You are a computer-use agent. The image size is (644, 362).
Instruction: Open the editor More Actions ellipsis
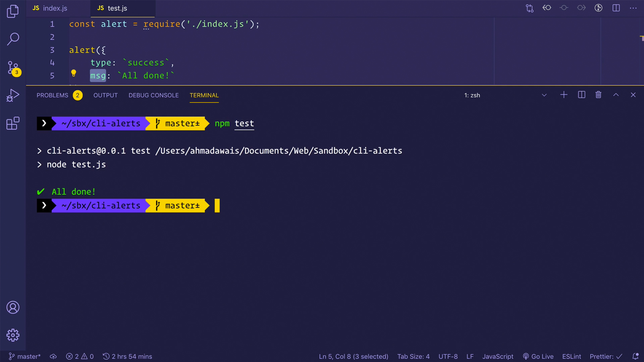point(633,8)
